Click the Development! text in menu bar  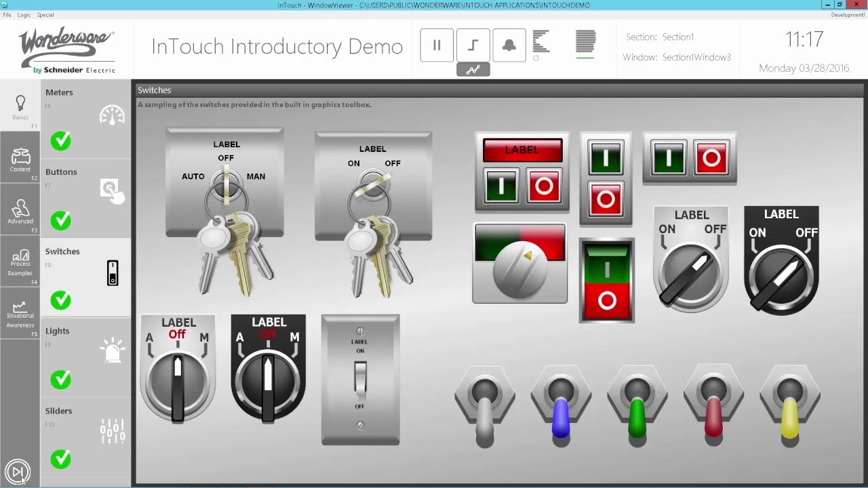(x=848, y=15)
